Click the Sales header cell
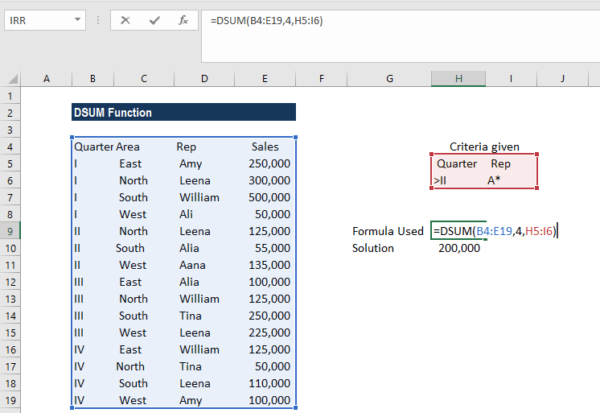Viewport: 600px width, 413px height. (x=265, y=147)
